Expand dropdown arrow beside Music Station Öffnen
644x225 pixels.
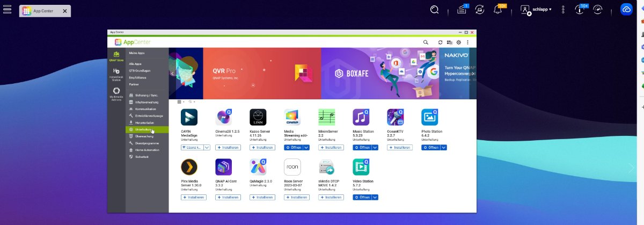coord(375,147)
